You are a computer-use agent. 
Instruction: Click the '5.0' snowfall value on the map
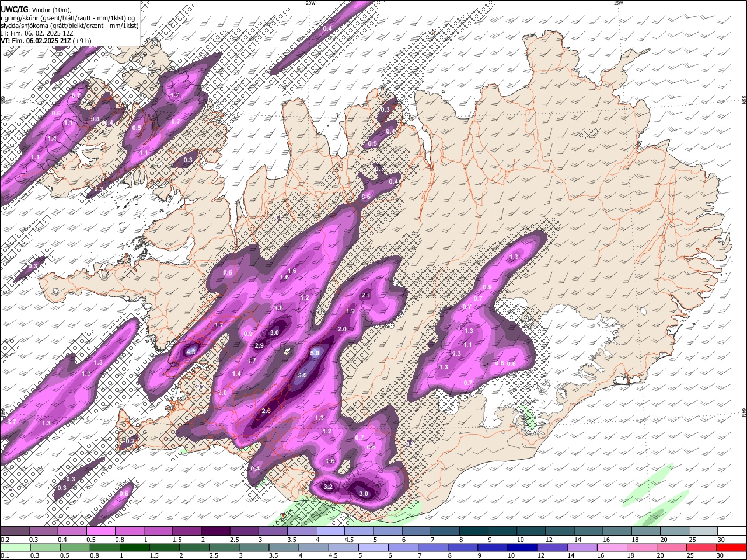(315, 353)
